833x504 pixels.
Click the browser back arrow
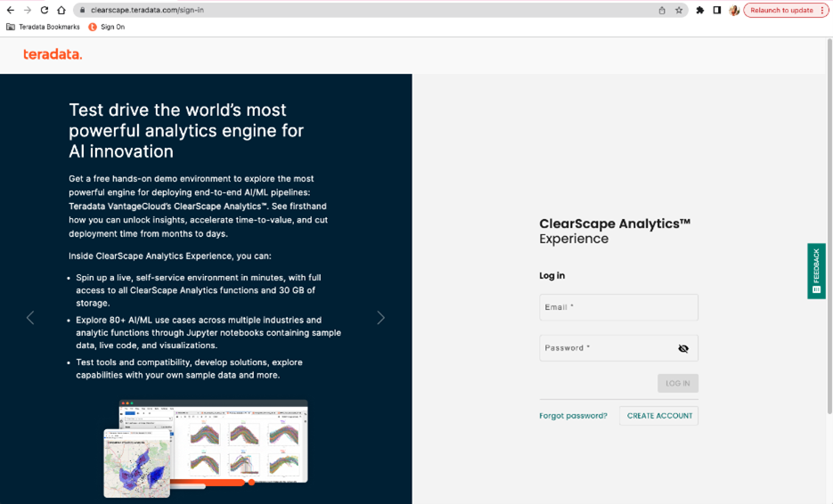click(10, 11)
